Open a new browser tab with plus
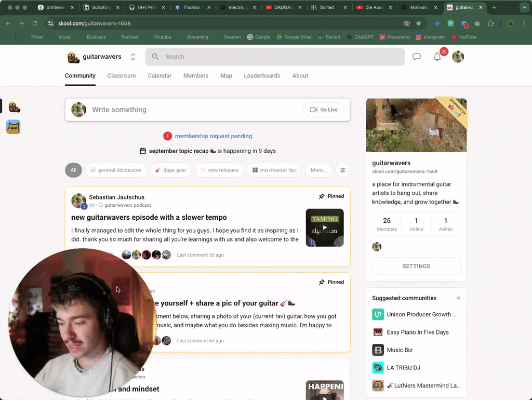Viewport: 532px width, 400px height. (494, 7)
